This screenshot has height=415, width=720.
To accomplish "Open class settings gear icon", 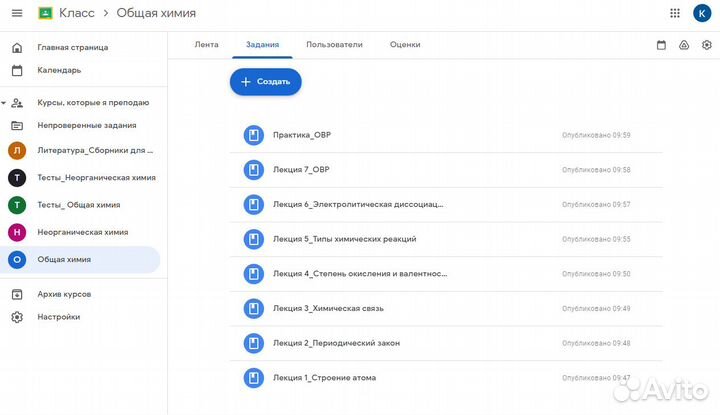I will coord(707,45).
